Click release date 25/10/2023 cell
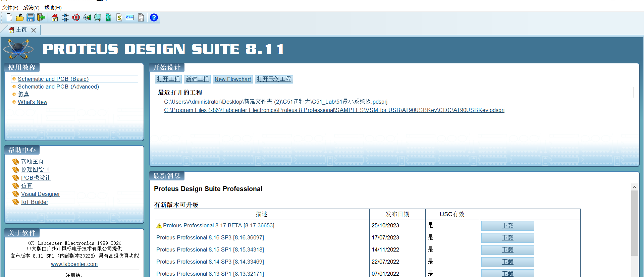 click(397, 226)
